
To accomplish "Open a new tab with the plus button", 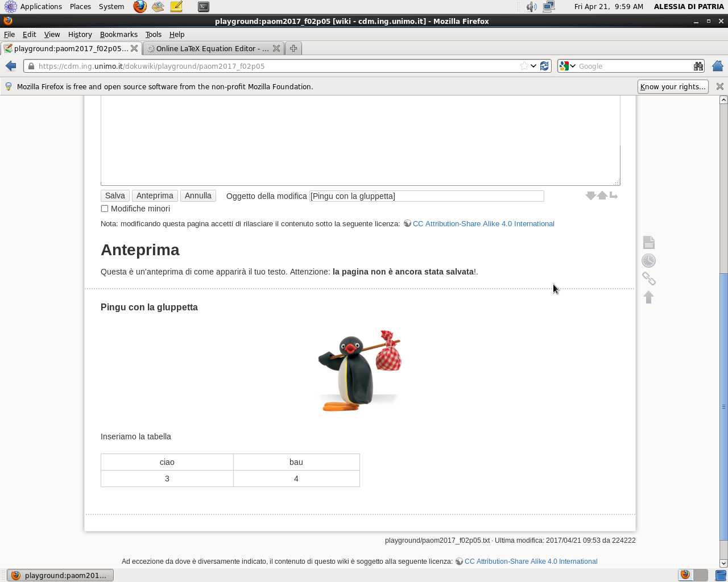I will click(x=293, y=48).
